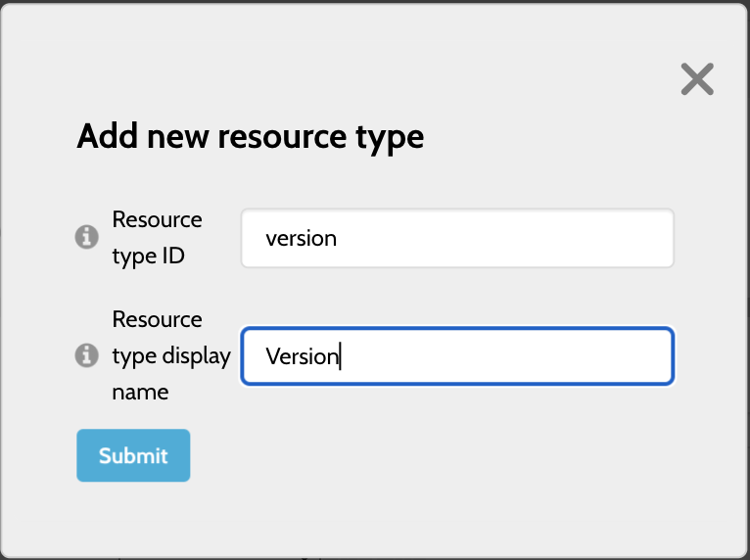This screenshot has height=560, width=750.
Task: Select the text box containing 'version'
Action: click(x=457, y=238)
